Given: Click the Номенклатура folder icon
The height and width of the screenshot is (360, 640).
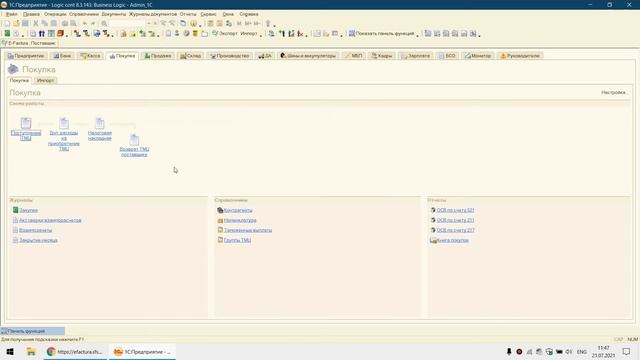Looking at the screenshot, I should tap(220, 220).
